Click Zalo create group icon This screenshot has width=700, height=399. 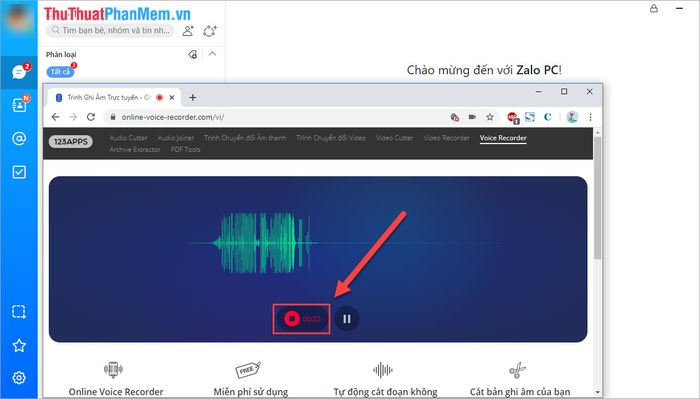(210, 31)
